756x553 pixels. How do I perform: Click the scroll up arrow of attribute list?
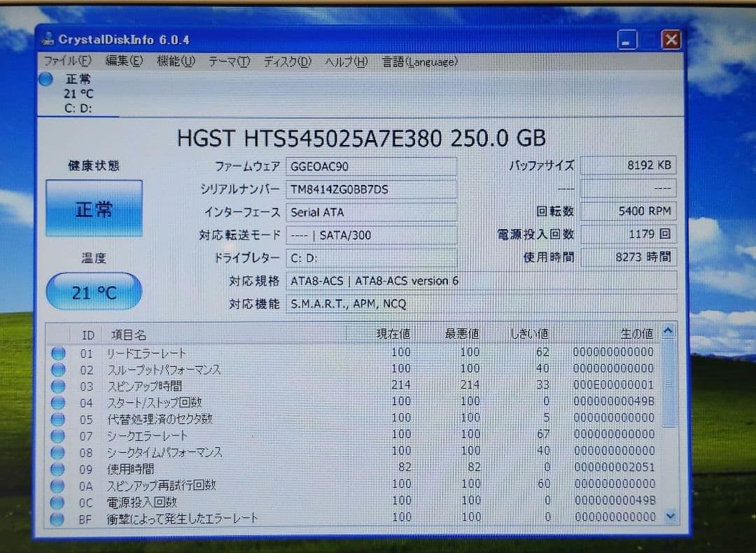pos(668,331)
